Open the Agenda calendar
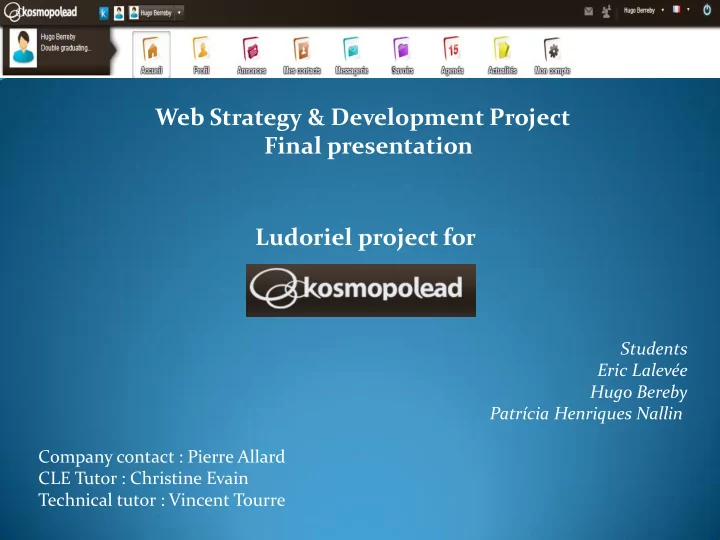Viewport: 720px width, 540px height. [x=452, y=55]
